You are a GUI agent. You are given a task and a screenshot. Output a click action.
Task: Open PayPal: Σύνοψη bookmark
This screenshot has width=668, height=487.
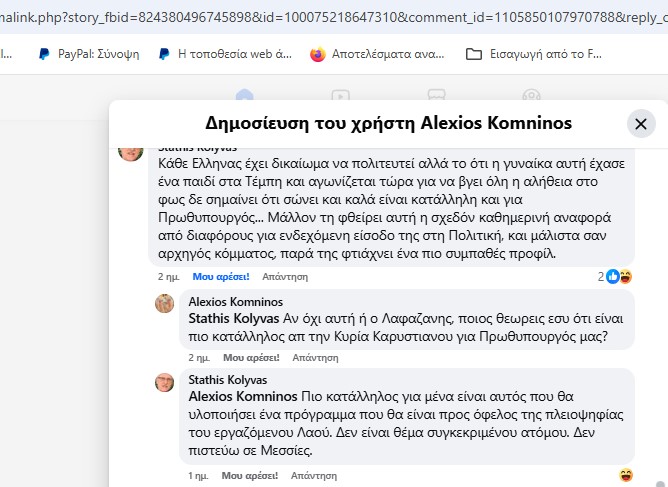(89, 54)
